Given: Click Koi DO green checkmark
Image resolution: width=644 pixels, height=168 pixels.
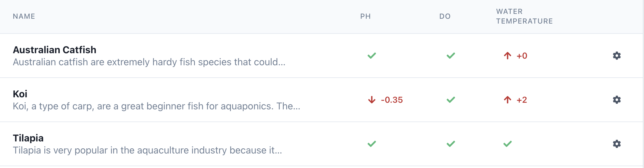Looking at the screenshot, I should point(451,100).
